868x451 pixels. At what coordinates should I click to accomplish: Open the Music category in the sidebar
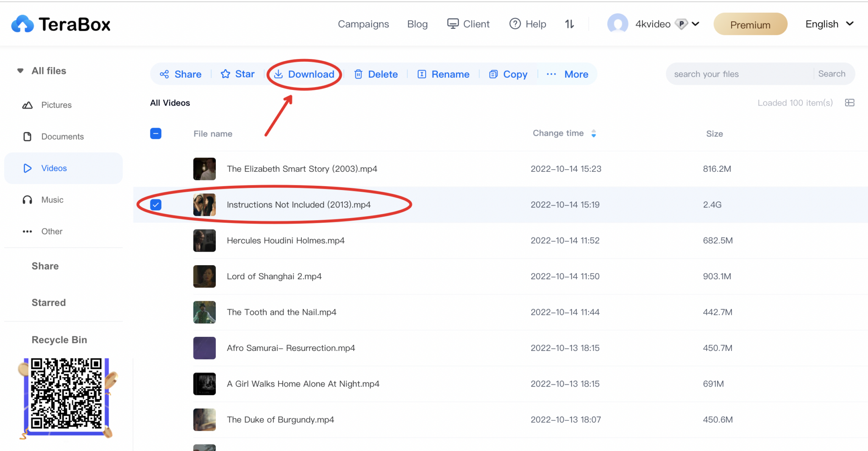pyautogui.click(x=52, y=200)
